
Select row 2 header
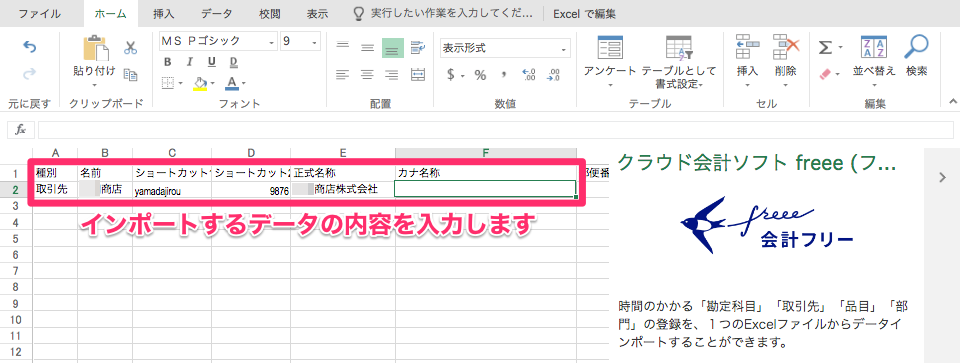[x=17, y=189]
